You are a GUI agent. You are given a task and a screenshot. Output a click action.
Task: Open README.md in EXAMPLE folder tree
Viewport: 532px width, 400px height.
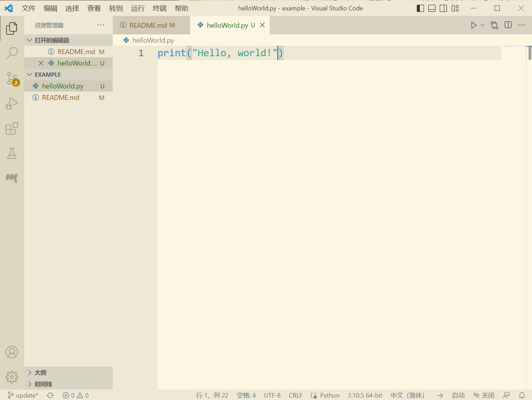pyautogui.click(x=68, y=97)
